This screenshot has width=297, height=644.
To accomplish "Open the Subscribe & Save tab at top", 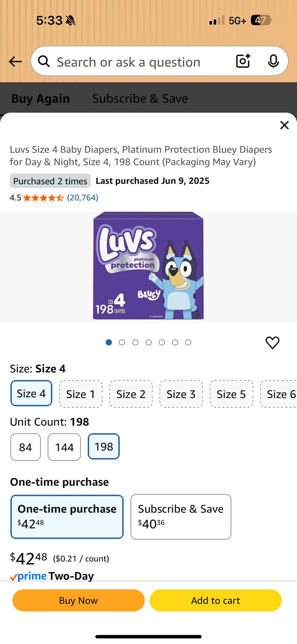I will tap(140, 98).
